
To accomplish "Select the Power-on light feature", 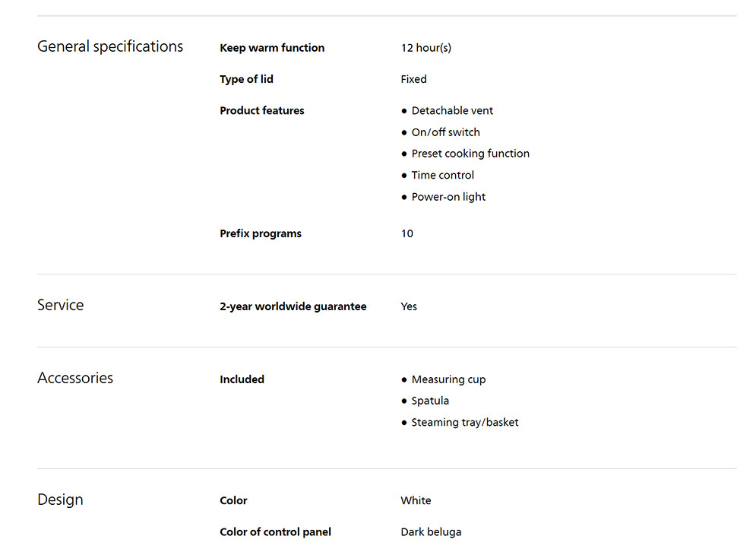I will (x=448, y=197).
